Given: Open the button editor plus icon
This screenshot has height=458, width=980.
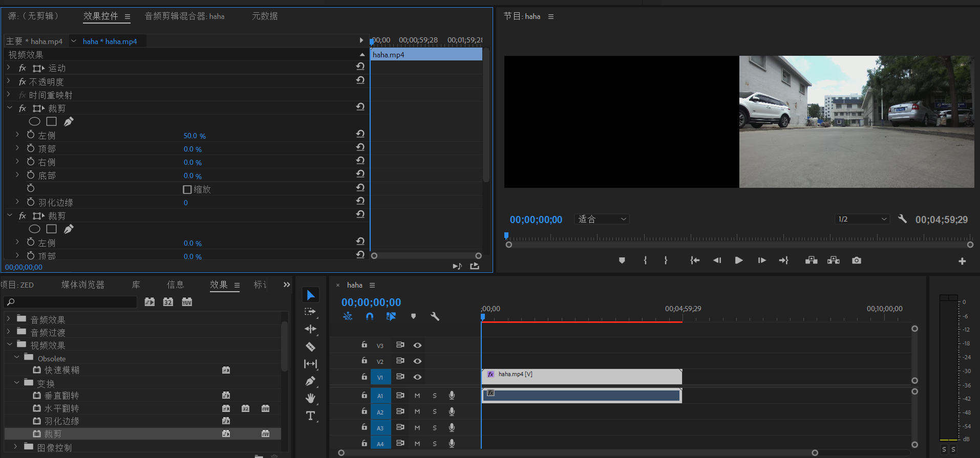Looking at the screenshot, I should [962, 261].
